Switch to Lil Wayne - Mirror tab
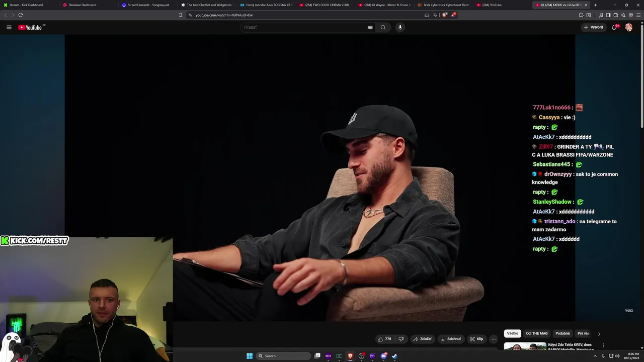644x362 pixels. coord(385,5)
